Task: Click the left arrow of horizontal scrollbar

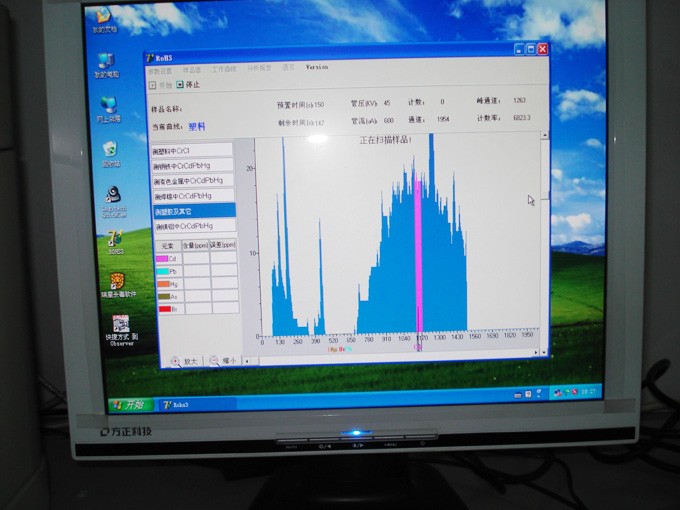Action: click(x=247, y=360)
